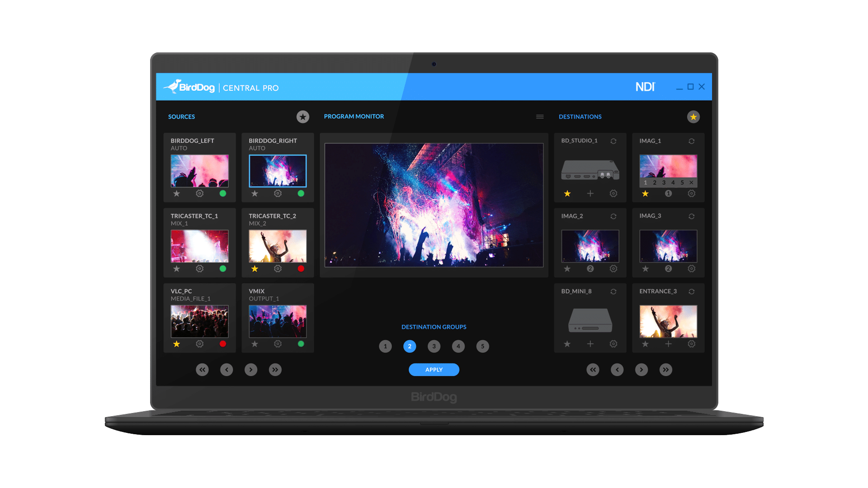
Task: Close the IMAG_1 group number picker
Action: (692, 183)
